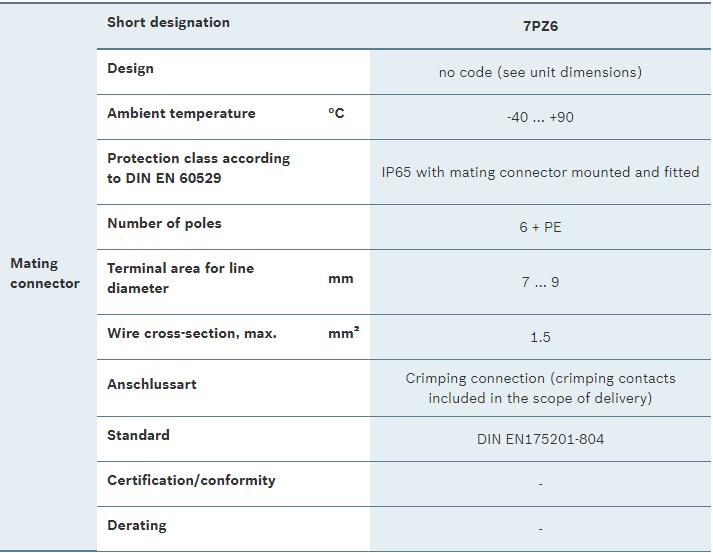Click the 'Number of poles' label
The width and height of the screenshot is (713, 553).
164,223
